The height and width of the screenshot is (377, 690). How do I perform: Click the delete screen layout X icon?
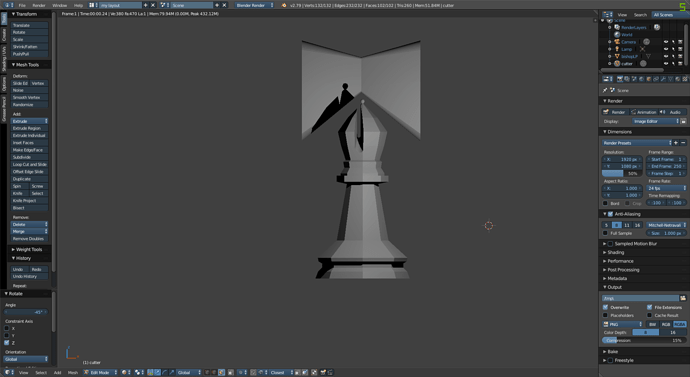coord(153,5)
